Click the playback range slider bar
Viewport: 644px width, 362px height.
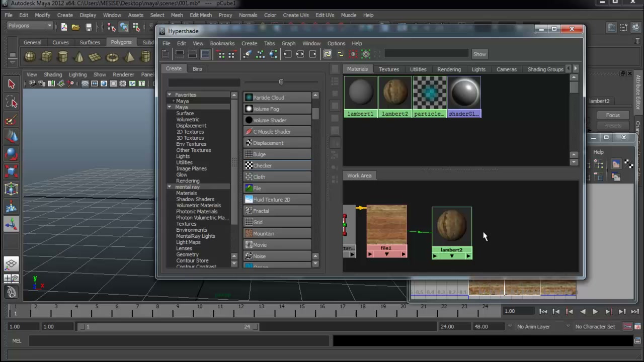point(167,326)
